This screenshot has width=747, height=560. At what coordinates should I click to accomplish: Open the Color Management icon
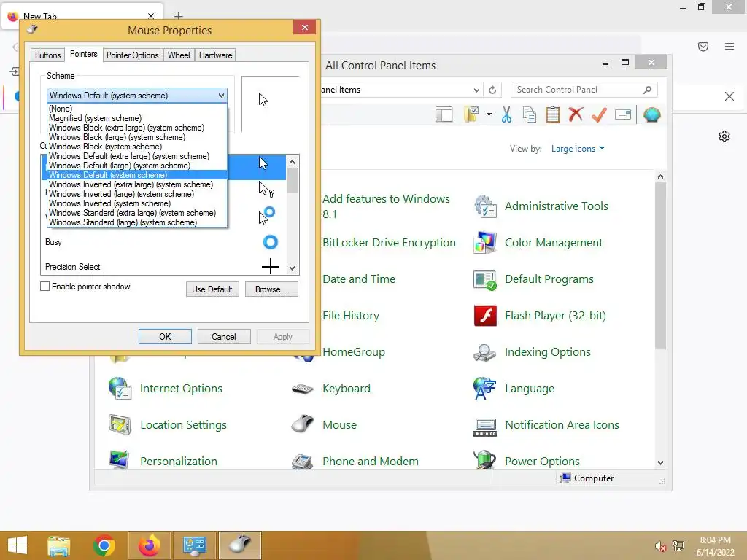(485, 243)
